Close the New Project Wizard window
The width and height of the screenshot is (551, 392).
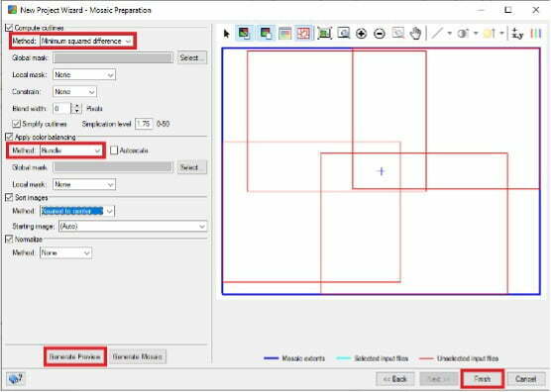[x=535, y=10]
